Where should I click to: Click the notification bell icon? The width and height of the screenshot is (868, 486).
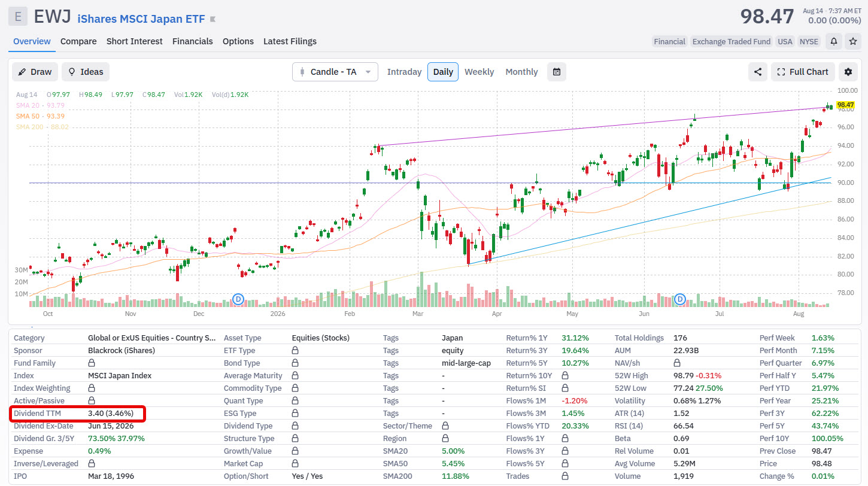pos(833,41)
